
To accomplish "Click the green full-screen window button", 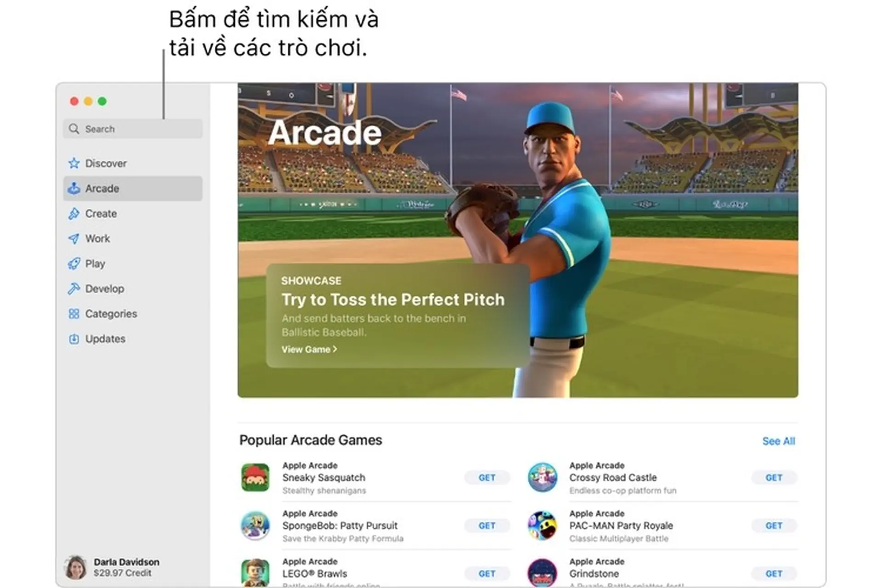I will pos(102,101).
